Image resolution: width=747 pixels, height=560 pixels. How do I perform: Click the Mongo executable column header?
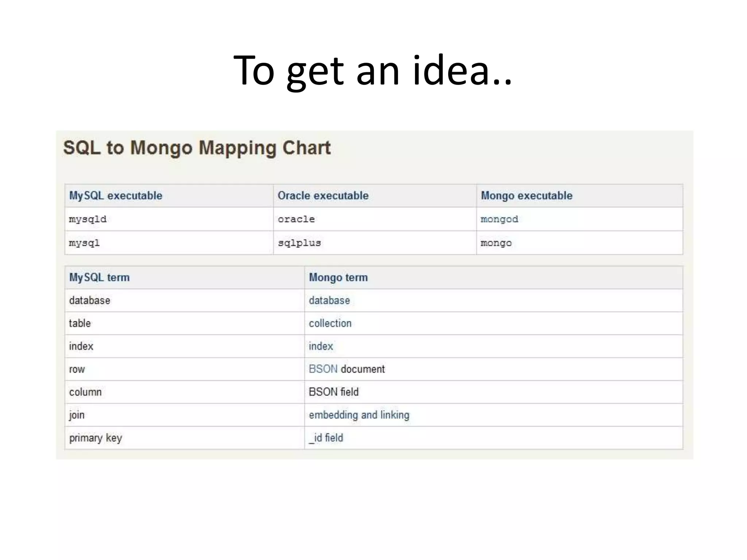(526, 196)
